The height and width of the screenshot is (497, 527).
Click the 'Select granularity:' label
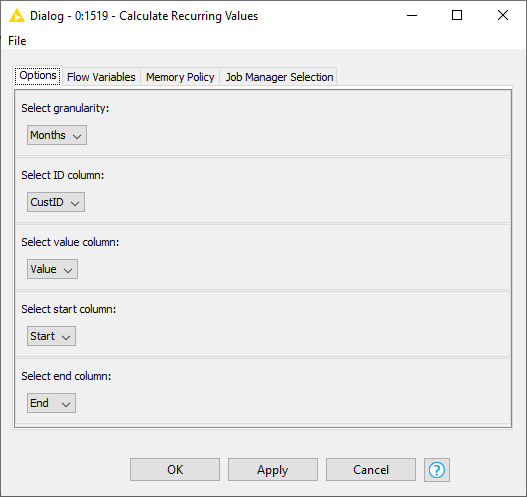(x=65, y=108)
